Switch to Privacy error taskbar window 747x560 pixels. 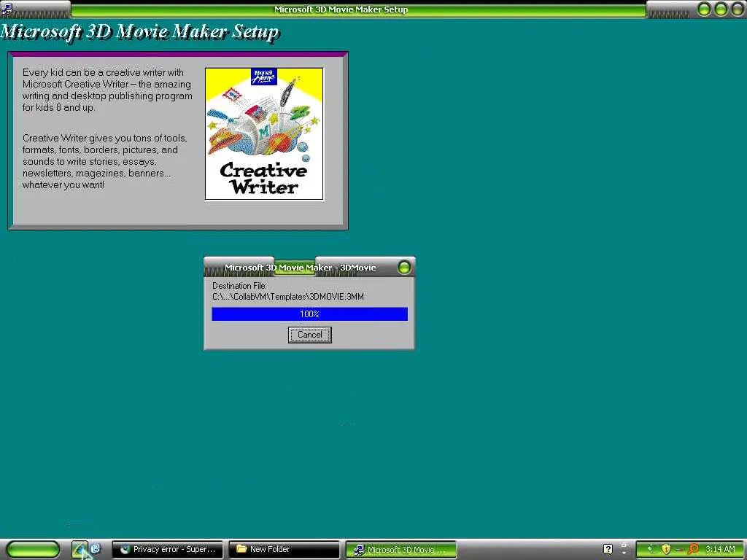point(167,550)
